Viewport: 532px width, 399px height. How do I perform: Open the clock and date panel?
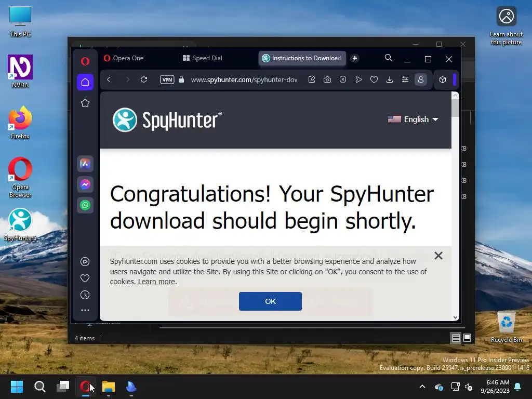(495, 387)
